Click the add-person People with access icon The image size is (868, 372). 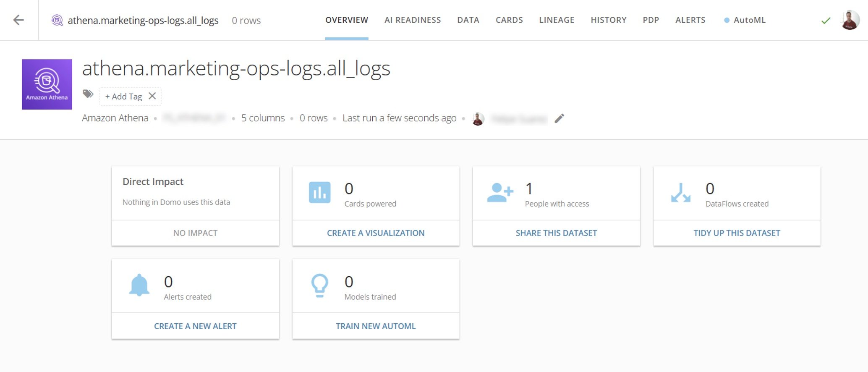point(500,193)
